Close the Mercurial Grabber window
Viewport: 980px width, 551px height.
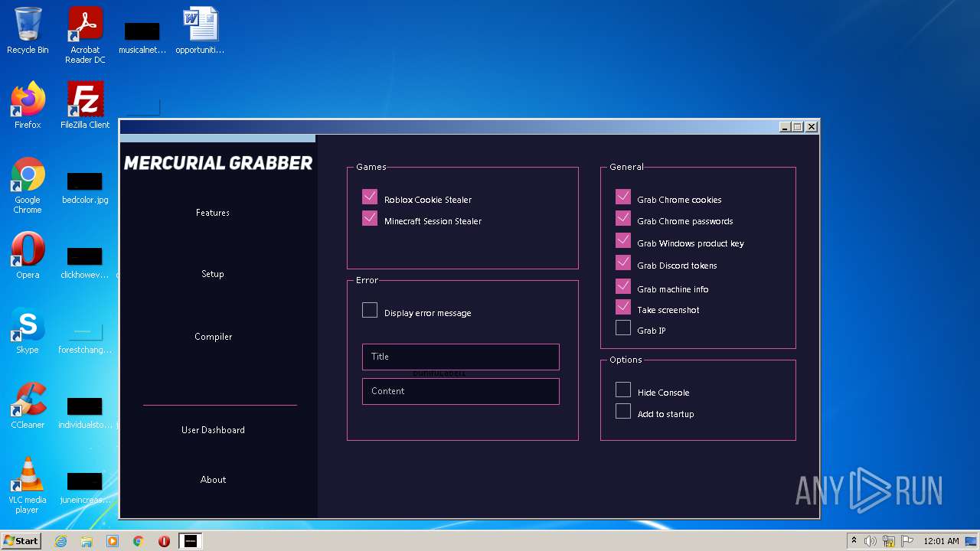[812, 127]
